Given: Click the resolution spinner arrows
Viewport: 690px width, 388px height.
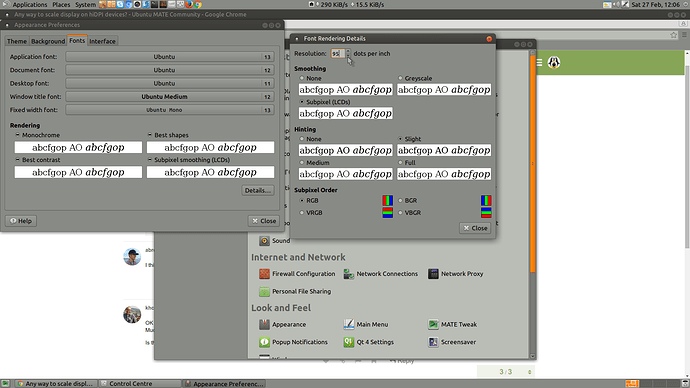Looking at the screenshot, I should click(348, 53).
